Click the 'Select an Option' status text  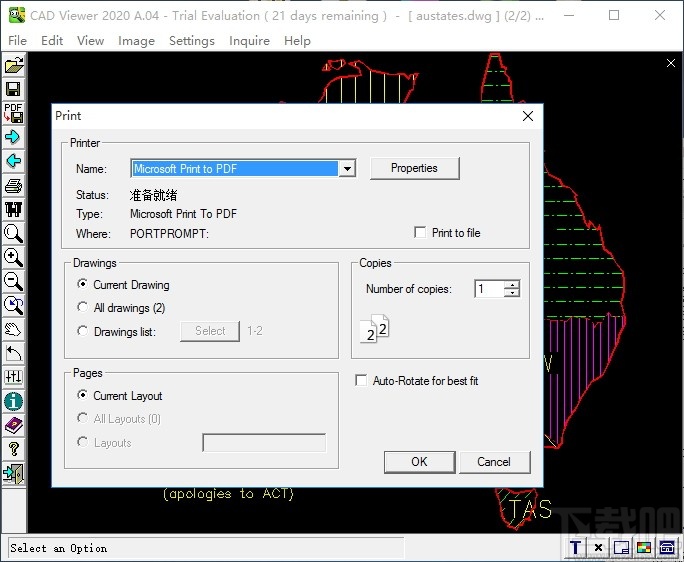pyautogui.click(x=58, y=548)
